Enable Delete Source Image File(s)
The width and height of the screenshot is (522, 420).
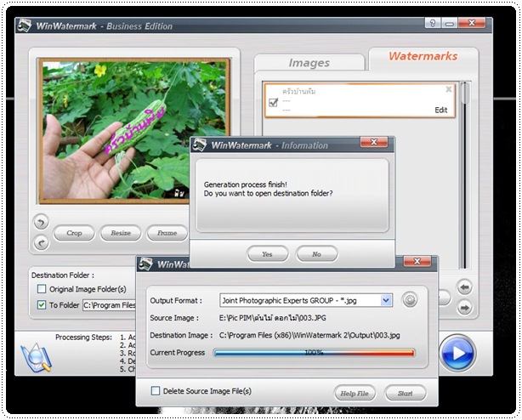pos(156,391)
